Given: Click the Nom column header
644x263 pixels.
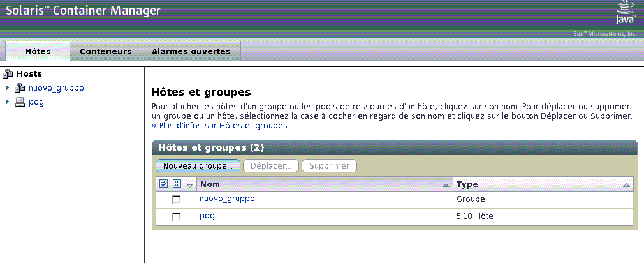Looking at the screenshot, I should point(325,184).
